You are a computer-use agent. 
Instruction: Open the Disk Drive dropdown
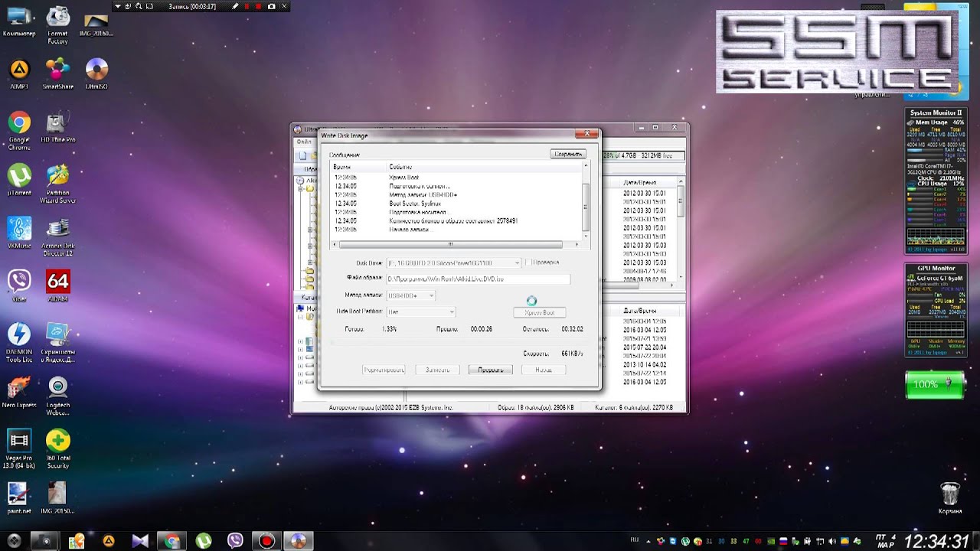click(453, 262)
